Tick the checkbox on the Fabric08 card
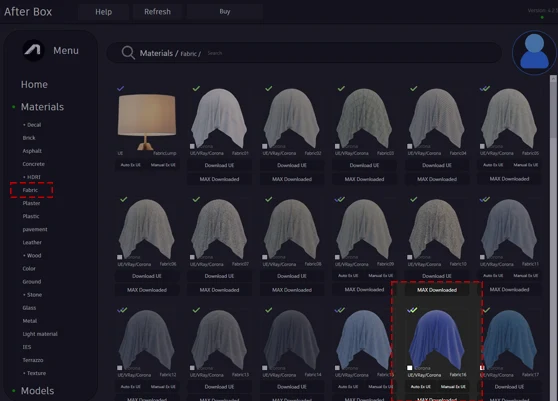 point(265,257)
